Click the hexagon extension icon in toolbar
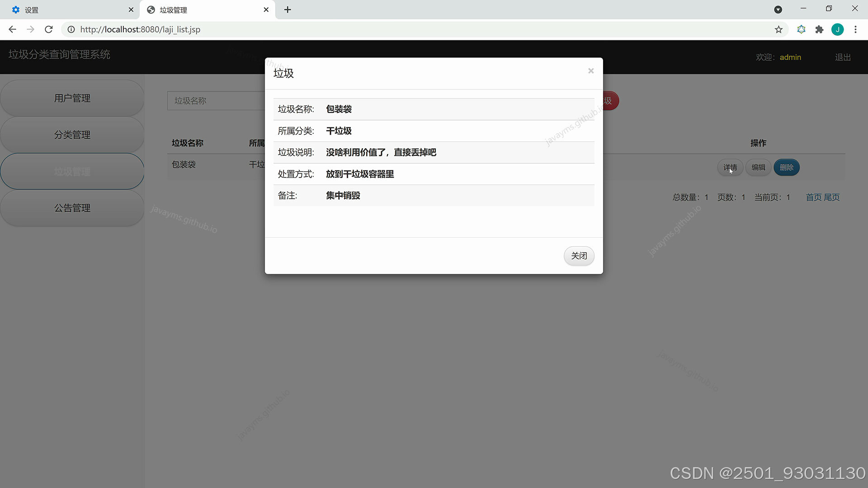Viewport: 868px width, 488px height. pos(801,29)
